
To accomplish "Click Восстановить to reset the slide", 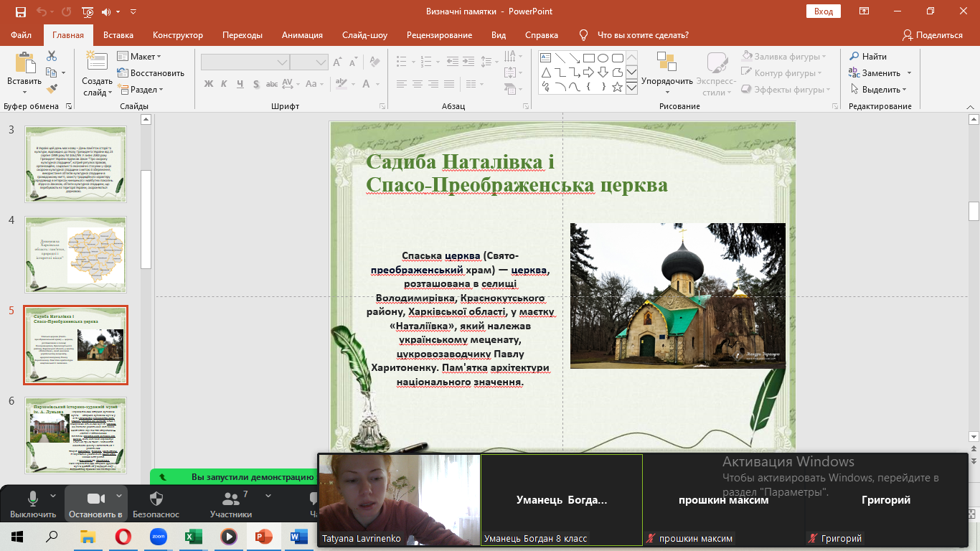I will 151,72.
